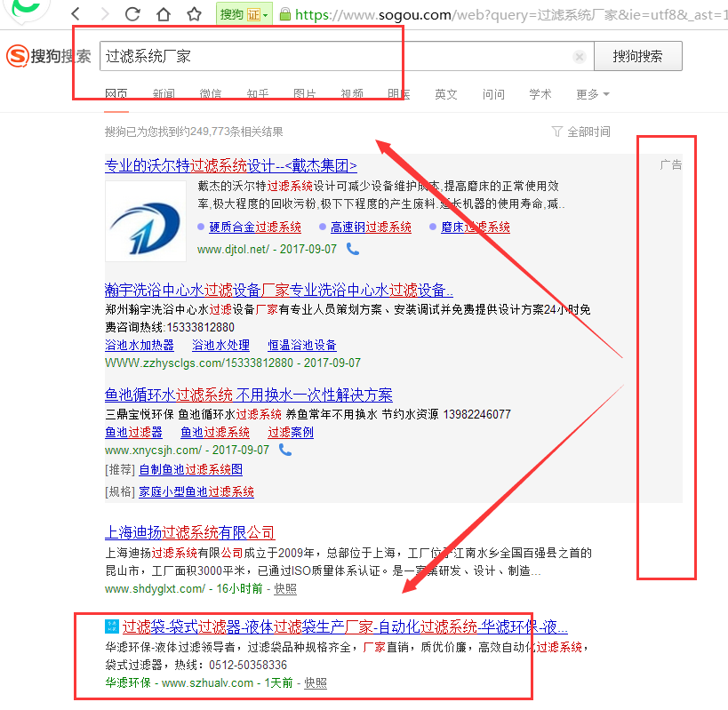
Task: Clear the search box with the X icon
Action: [580, 57]
